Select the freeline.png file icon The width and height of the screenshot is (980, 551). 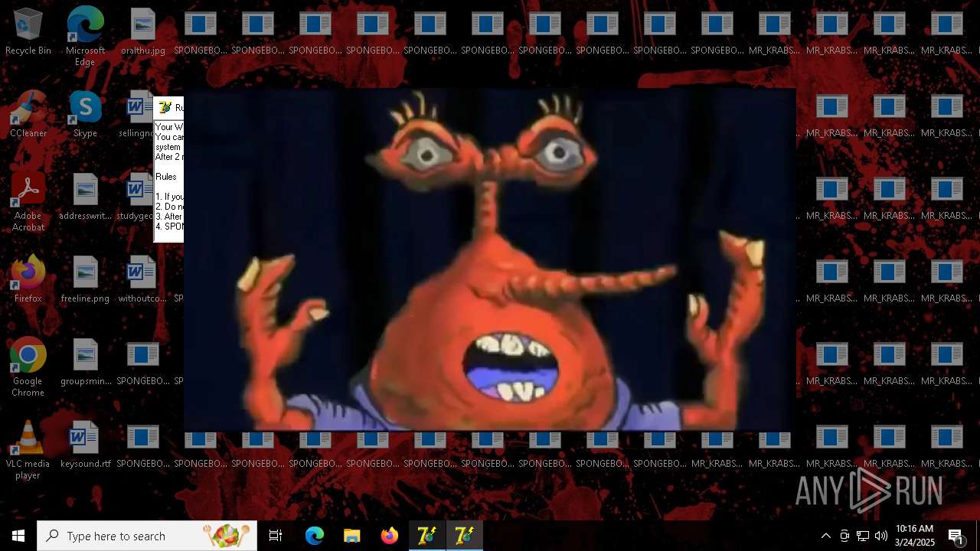tap(85, 279)
